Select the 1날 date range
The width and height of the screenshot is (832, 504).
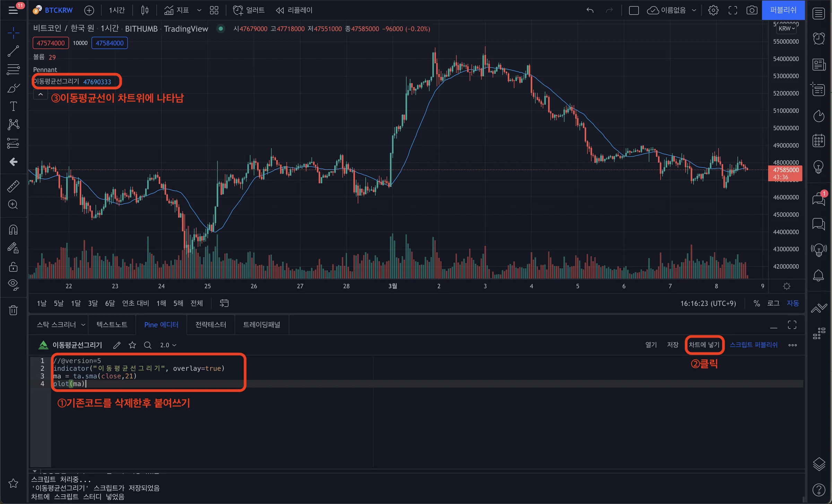[42, 303]
